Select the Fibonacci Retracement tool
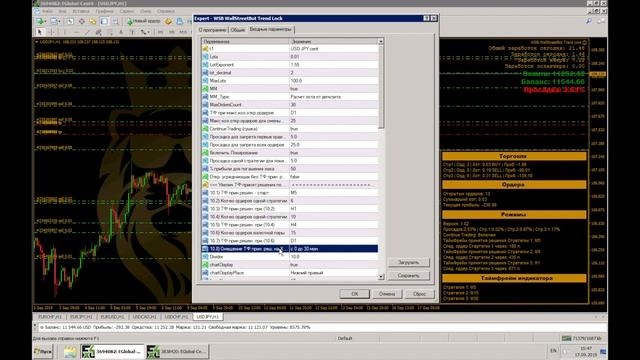This screenshot has height=360, width=640. [x=110, y=32]
